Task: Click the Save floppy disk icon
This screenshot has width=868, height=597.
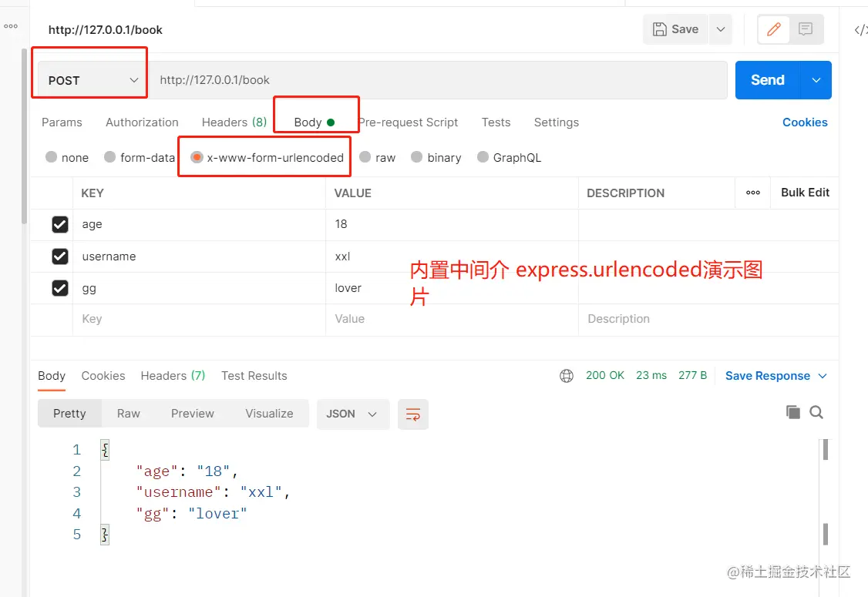Action: [x=659, y=29]
